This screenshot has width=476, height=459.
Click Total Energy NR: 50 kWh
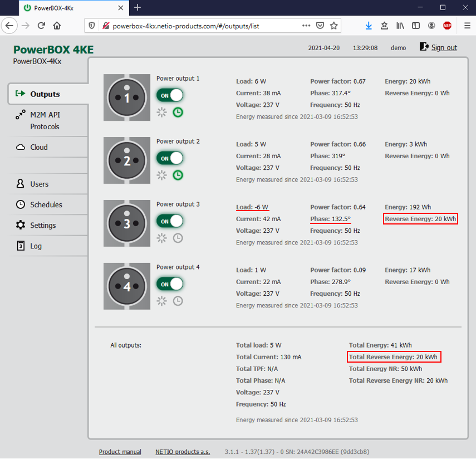(385, 369)
